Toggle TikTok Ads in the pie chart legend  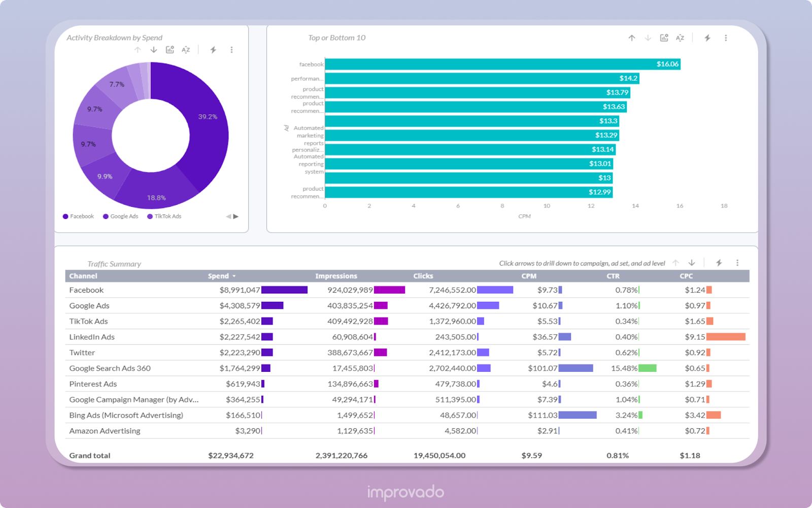coord(165,216)
